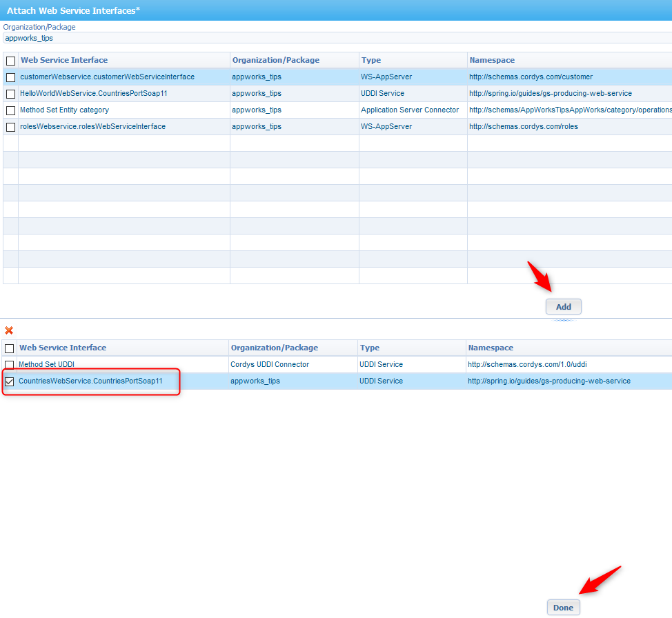The height and width of the screenshot is (618, 672).
Task: Check the customerWebservice.customerWebServiceInterface row checkbox
Action: [x=10, y=77]
